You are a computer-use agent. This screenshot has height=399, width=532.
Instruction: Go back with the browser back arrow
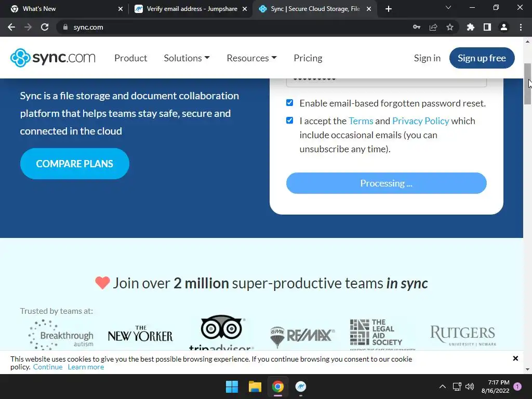(x=11, y=27)
